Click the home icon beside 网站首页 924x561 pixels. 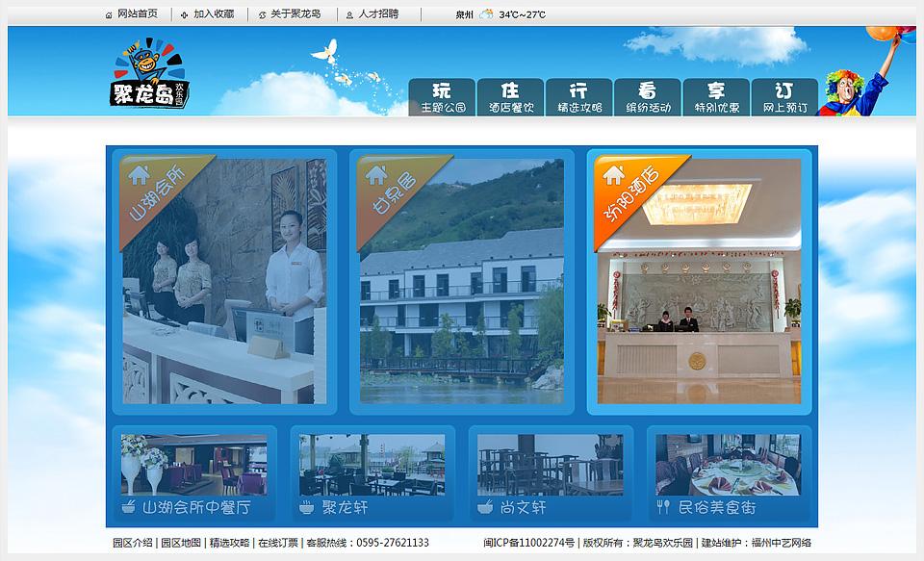coord(109,14)
